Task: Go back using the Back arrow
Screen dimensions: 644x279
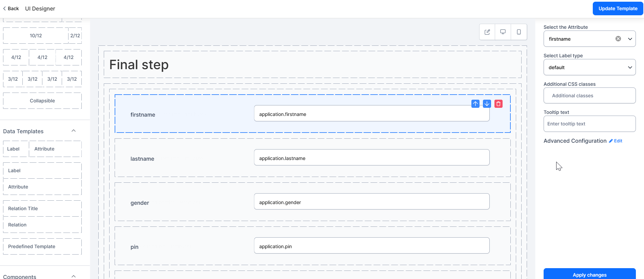Action: [x=11, y=8]
